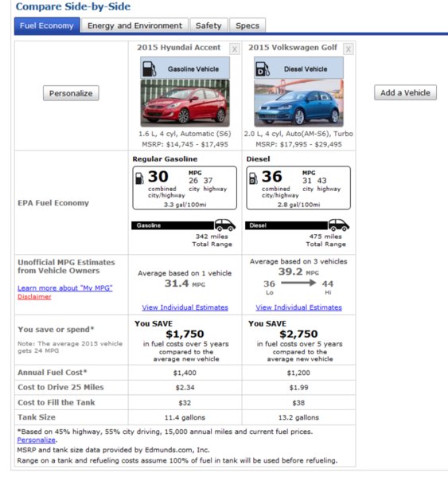
Task: Click the "$1,400" annual fuel cost
Action: [185, 373]
